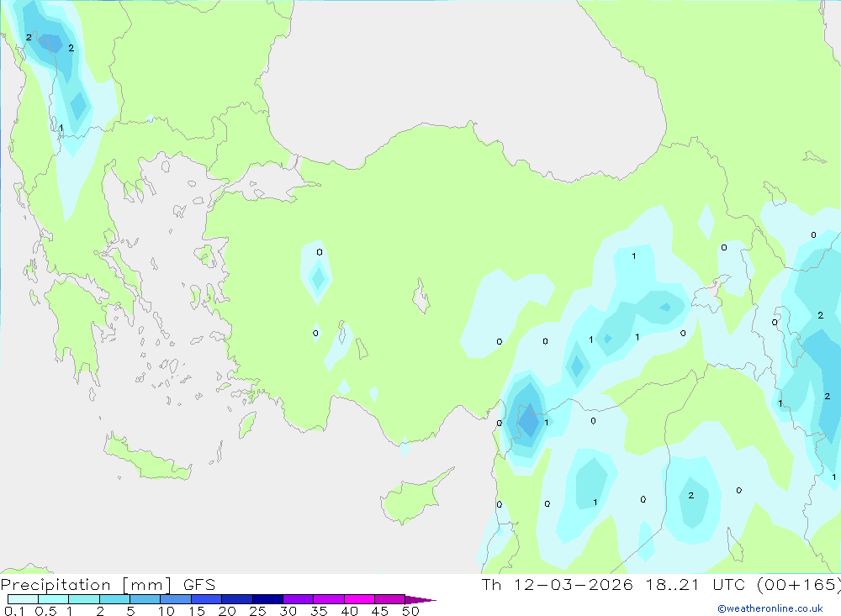Click the "[mm]" unit label
This screenshot has height=616, width=841.
click(147, 585)
